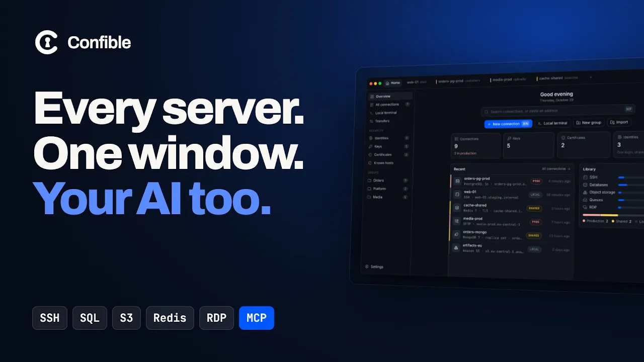Add a new tab with the plus button

[x=591, y=77]
